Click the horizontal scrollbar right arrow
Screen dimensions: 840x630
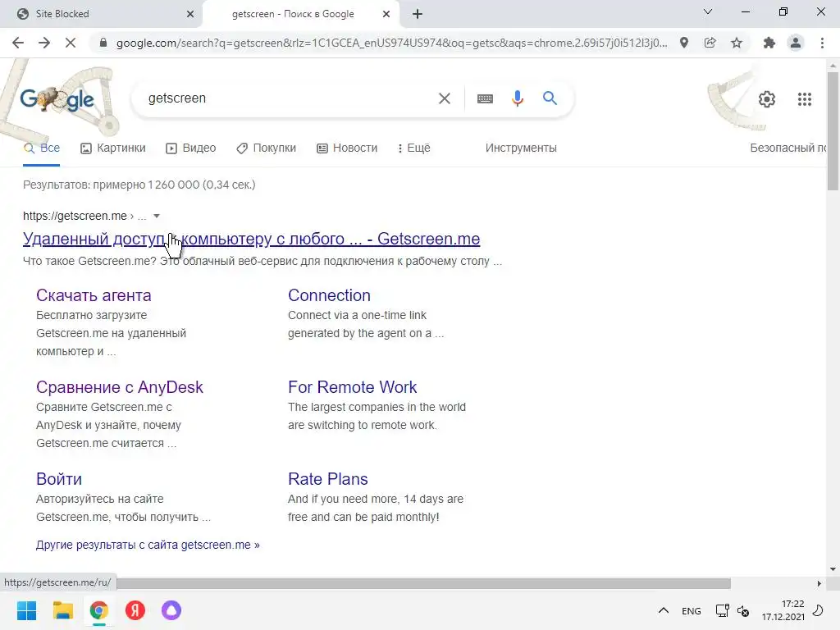[x=819, y=583]
